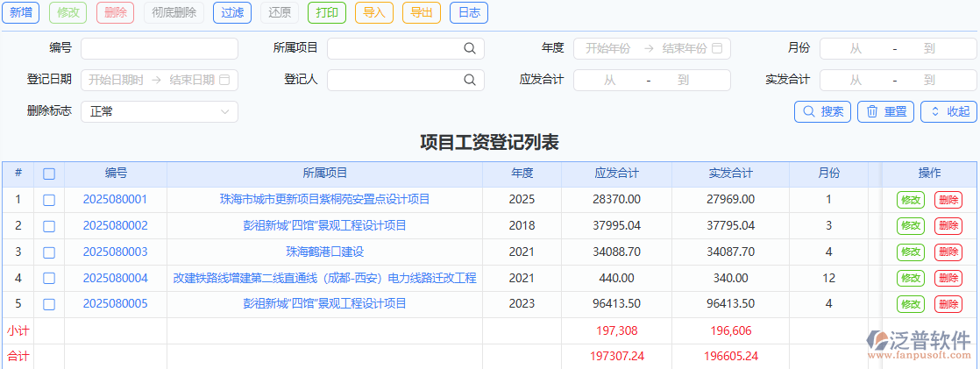The width and height of the screenshot is (980, 369).
Task: Open project 珠海鹤港口建设
Action: [325, 252]
